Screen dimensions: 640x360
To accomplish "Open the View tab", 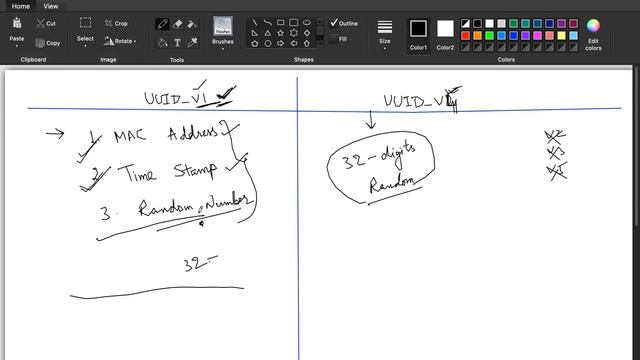I will click(51, 6).
